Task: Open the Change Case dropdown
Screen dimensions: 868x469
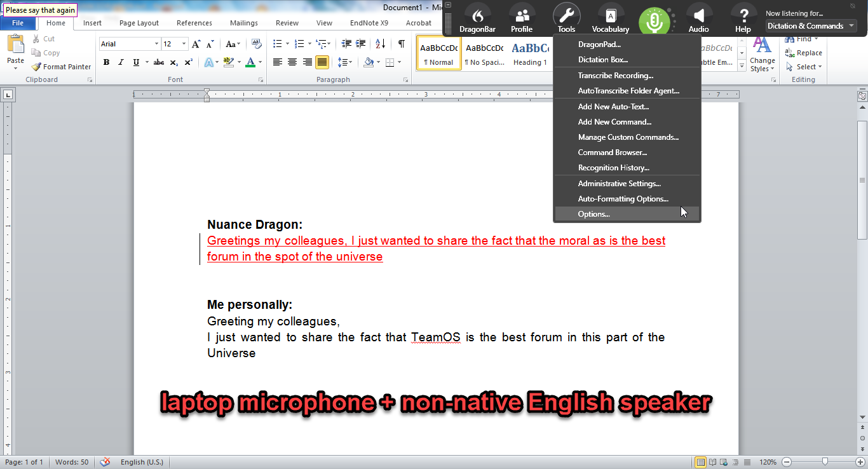Action: (233, 44)
